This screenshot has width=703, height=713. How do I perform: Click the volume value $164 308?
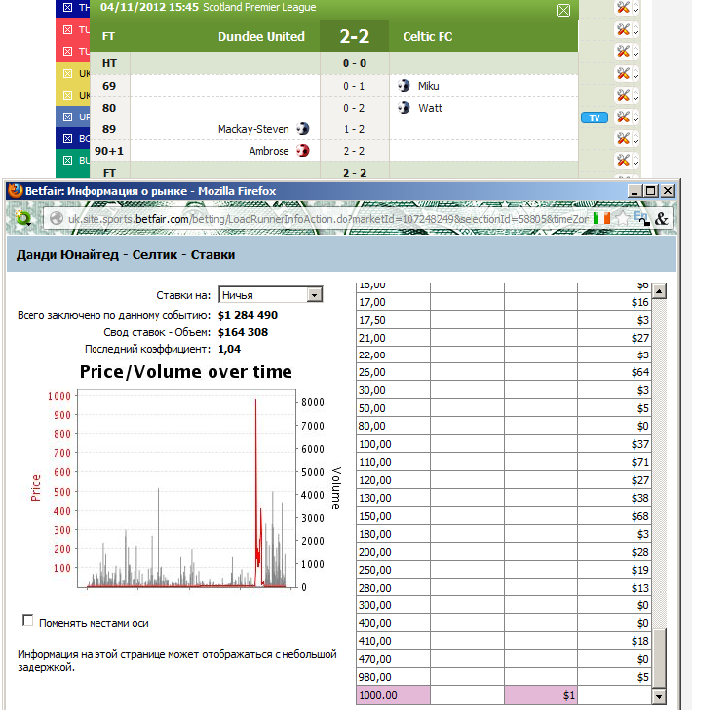pos(243,332)
